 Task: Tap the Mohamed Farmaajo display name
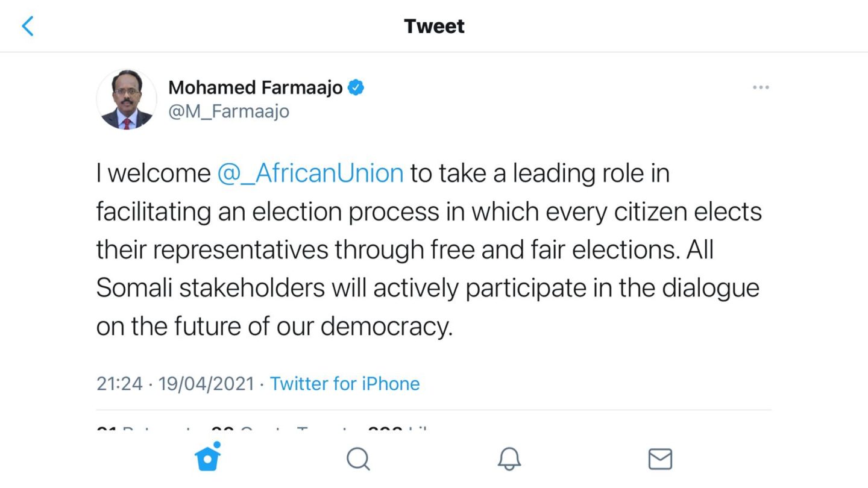coord(256,88)
